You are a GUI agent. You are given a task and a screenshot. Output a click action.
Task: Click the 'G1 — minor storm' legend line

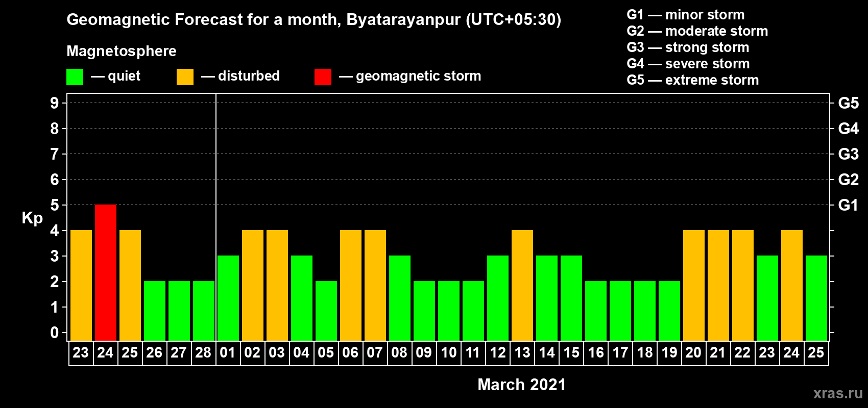click(x=685, y=15)
